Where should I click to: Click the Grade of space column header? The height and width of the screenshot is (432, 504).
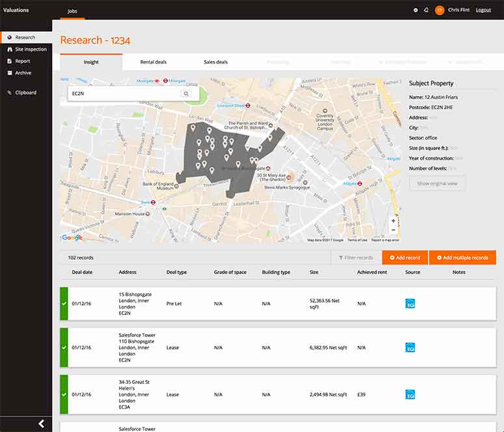pyautogui.click(x=230, y=272)
